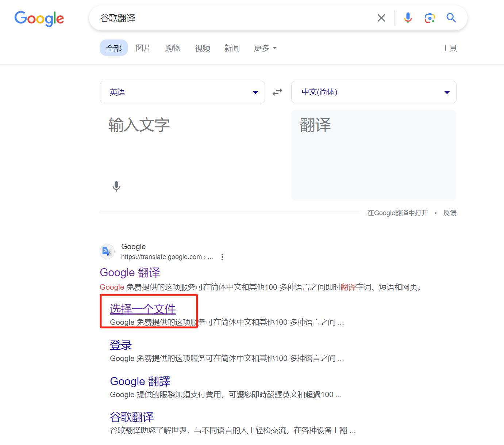This screenshot has height=445, width=504.
Task: Clear the search box with X icon
Action: pyautogui.click(x=381, y=18)
